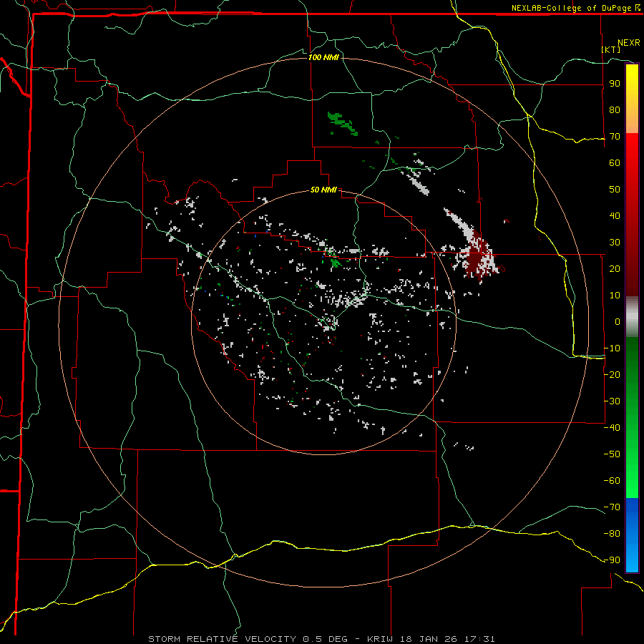Click the 10 value on velocity scale
644x644 pixels.
pyautogui.click(x=615, y=296)
